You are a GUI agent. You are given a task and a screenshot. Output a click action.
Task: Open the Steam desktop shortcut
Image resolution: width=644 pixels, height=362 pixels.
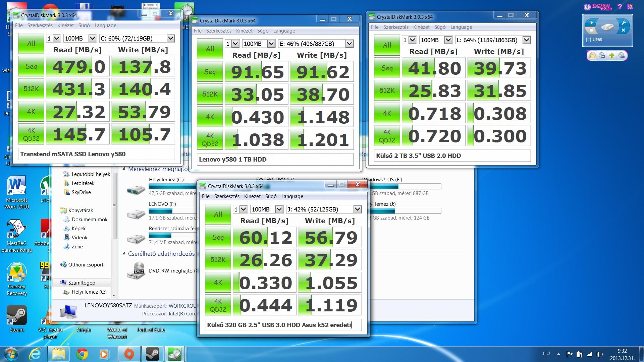[x=17, y=319]
